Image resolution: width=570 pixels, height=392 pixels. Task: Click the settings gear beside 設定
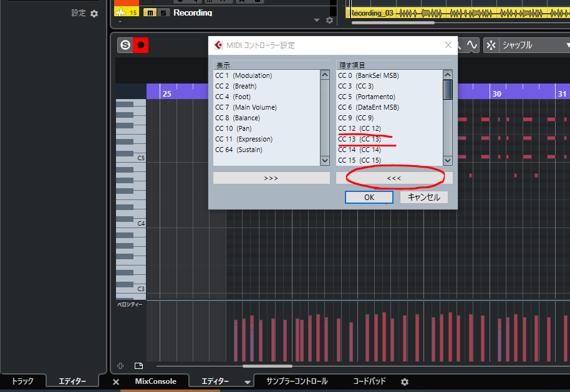(94, 14)
